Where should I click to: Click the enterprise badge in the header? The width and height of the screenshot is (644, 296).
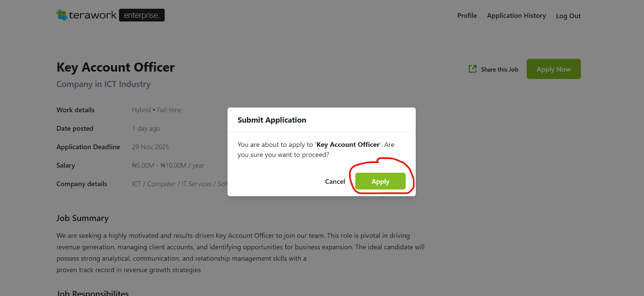coord(142,15)
